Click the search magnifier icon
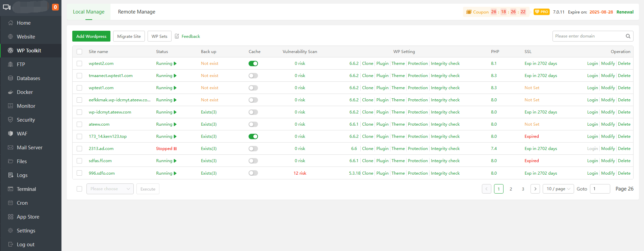Image resolution: width=644 pixels, height=251 pixels. pyautogui.click(x=628, y=36)
